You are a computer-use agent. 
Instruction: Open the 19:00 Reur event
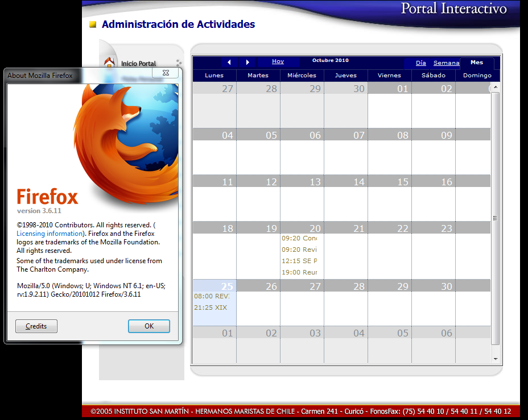pos(299,272)
